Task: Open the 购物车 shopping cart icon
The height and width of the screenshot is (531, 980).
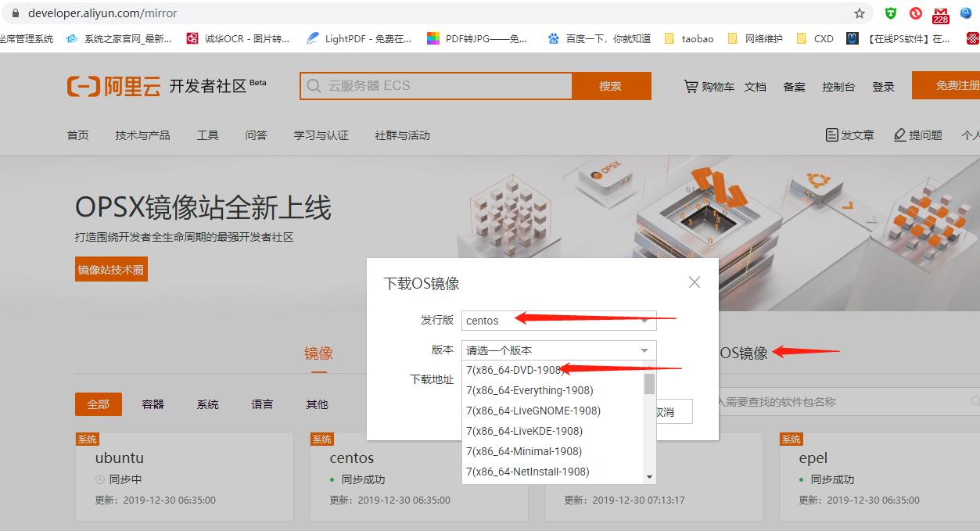Action: 689,86
